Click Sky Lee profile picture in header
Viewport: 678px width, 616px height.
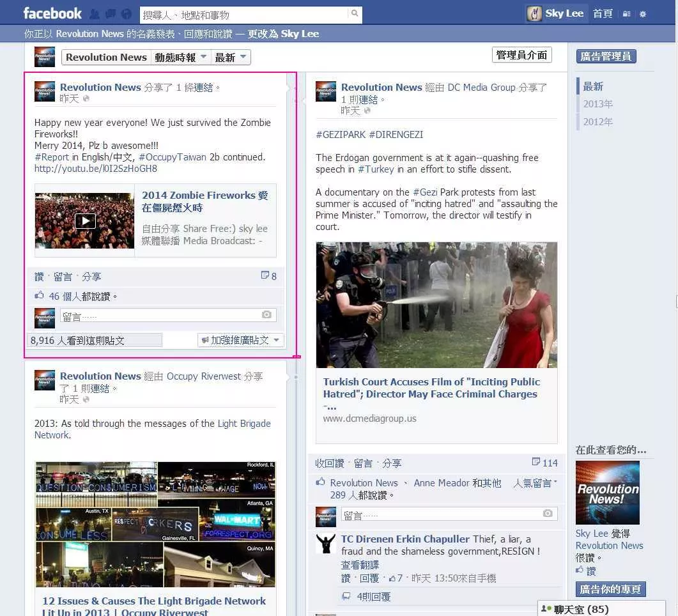tap(534, 14)
